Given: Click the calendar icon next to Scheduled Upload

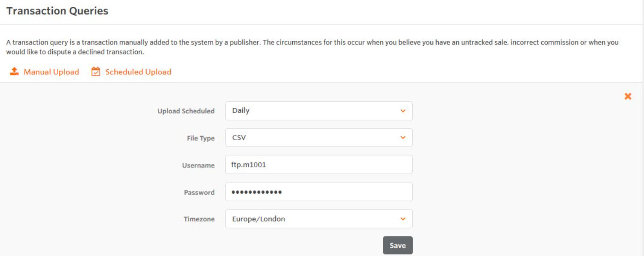Looking at the screenshot, I should [x=96, y=71].
